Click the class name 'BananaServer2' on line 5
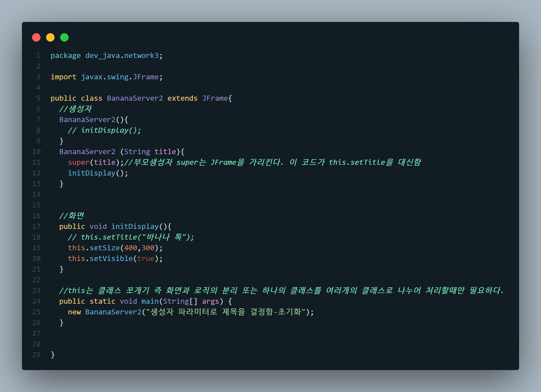The image size is (541, 392). click(135, 98)
